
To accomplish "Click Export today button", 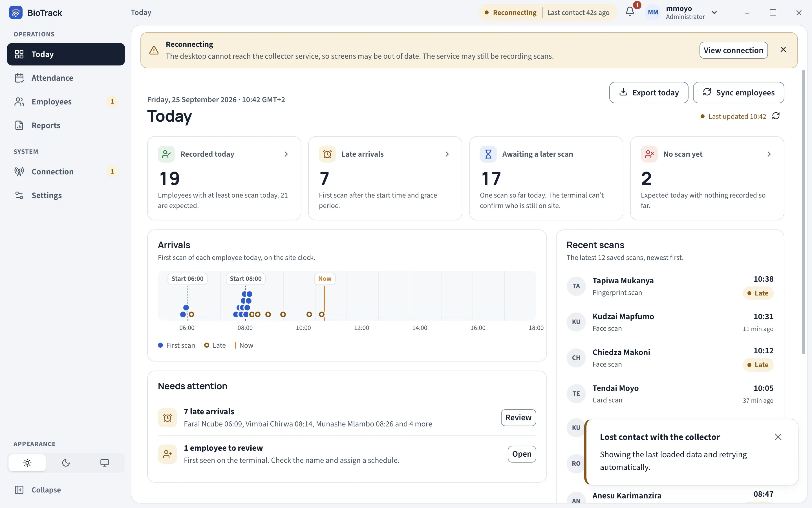I will [648, 92].
